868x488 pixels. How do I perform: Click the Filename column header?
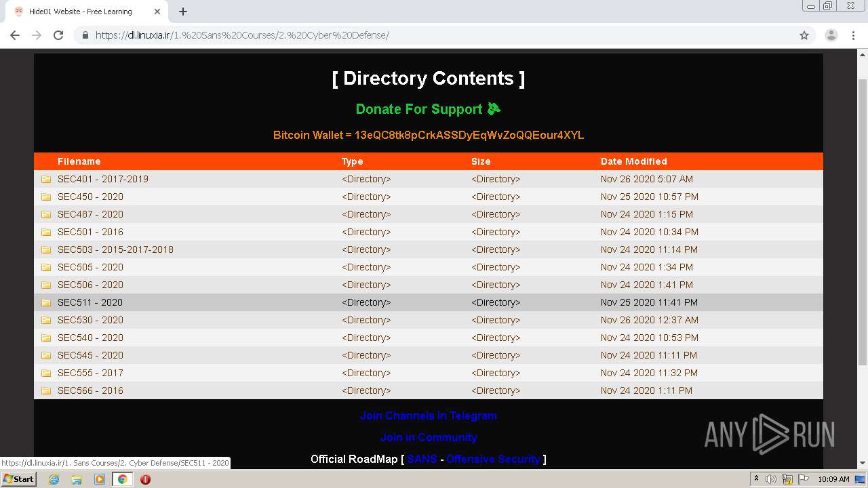[x=79, y=161]
